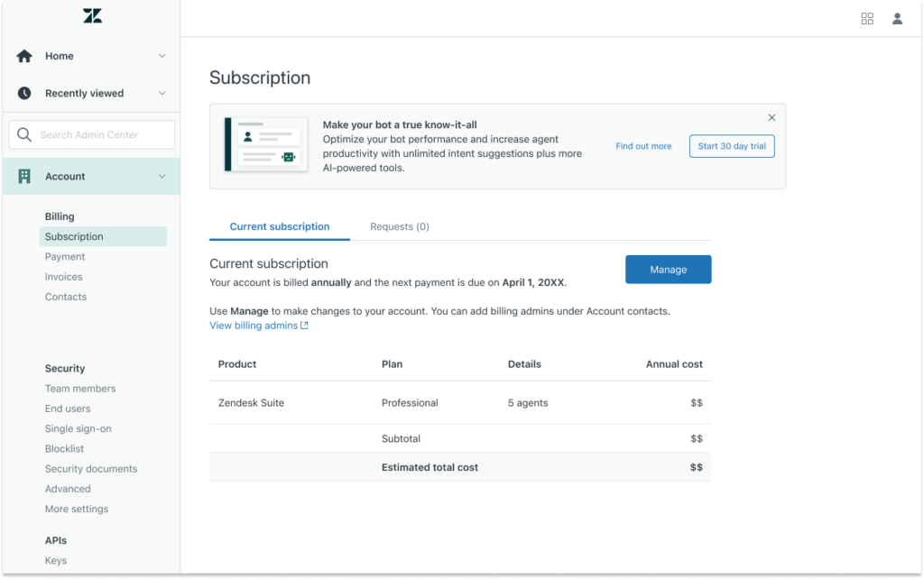
Task: Open the Find out more link
Action: 643,145
